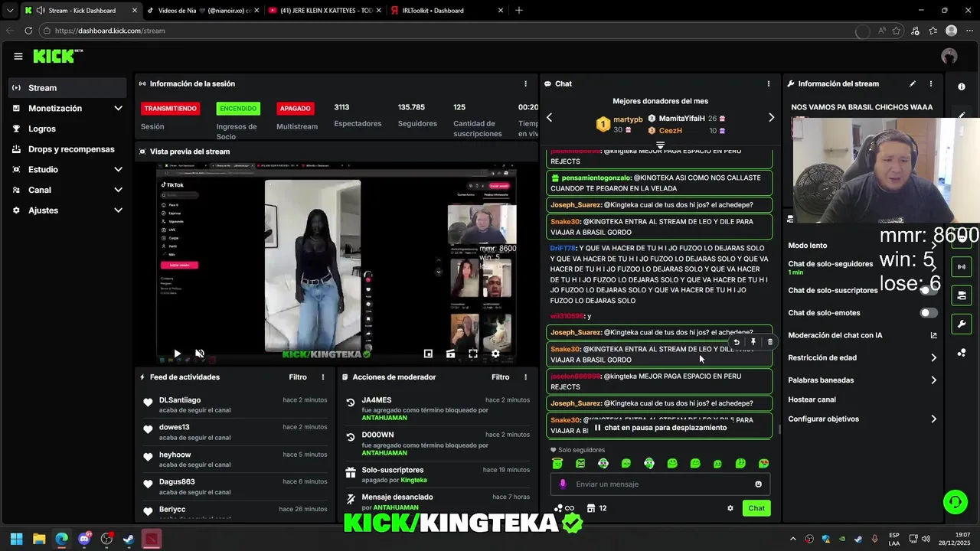Open the hamburger menu beside the Kick logo

[18, 56]
